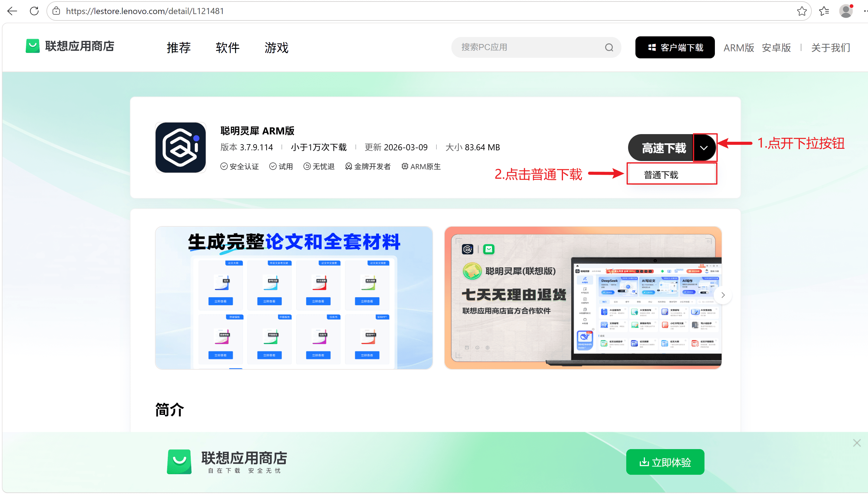This screenshot has width=868, height=494.
Task: Click the 小于1万次下载 text
Action: [x=319, y=147]
